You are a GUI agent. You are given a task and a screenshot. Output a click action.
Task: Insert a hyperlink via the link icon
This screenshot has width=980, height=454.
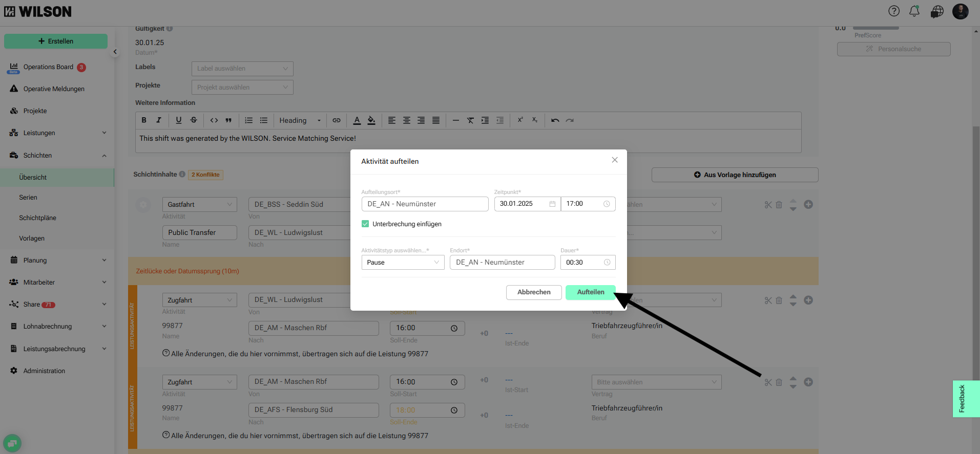click(337, 120)
